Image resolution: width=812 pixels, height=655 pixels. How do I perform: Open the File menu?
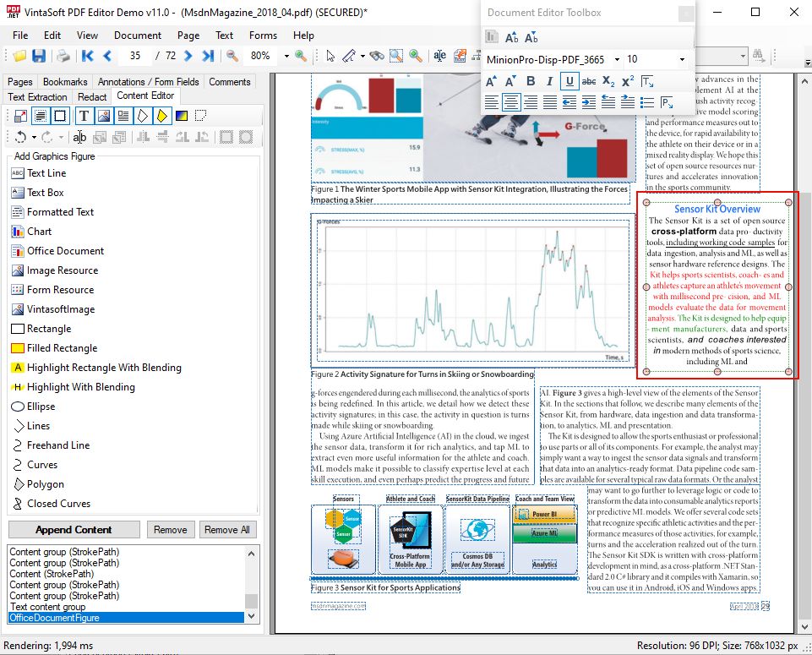pos(20,35)
